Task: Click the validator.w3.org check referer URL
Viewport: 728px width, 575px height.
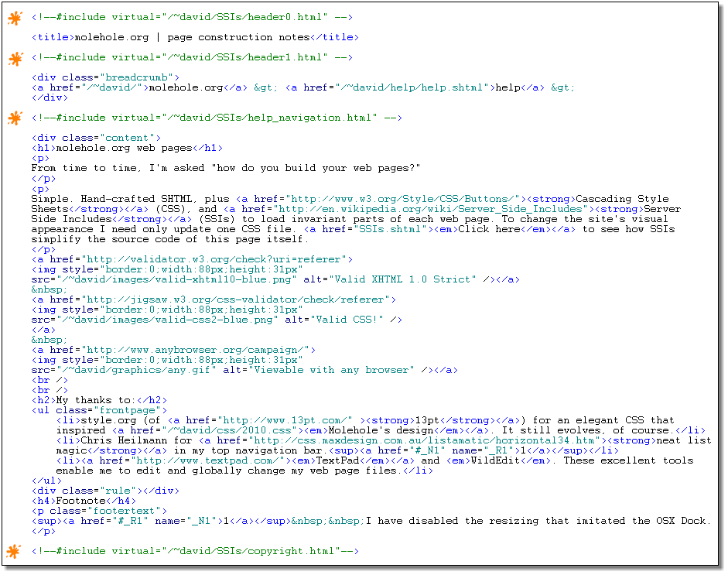Action: [214, 259]
